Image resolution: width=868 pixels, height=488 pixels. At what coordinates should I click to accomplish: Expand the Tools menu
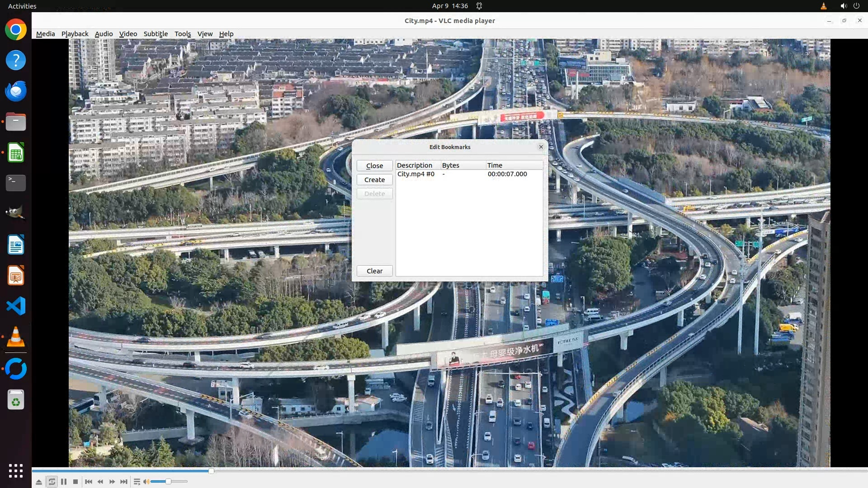click(x=183, y=34)
